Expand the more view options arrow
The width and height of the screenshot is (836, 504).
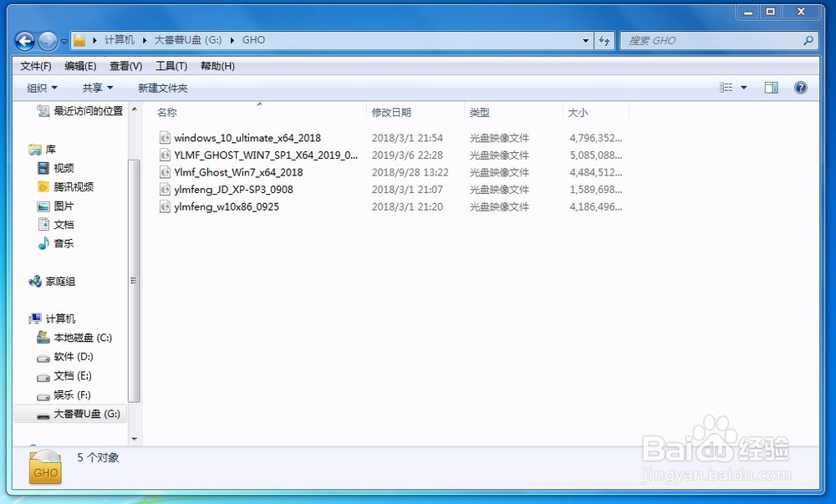tap(744, 88)
